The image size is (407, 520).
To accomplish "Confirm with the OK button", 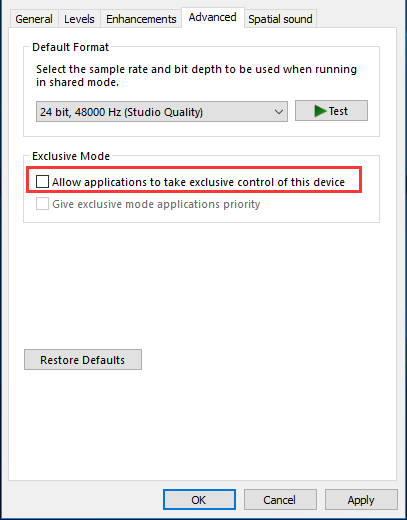I will pyautogui.click(x=199, y=500).
